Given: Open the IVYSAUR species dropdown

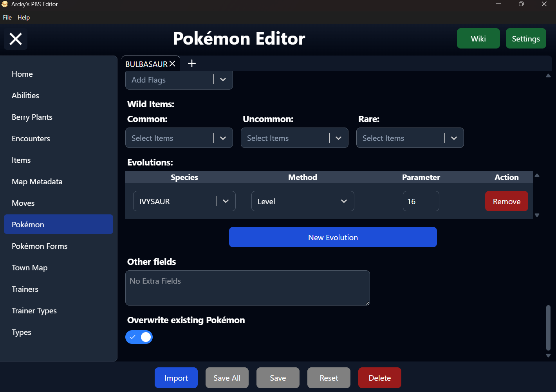Looking at the screenshot, I should pos(184,201).
